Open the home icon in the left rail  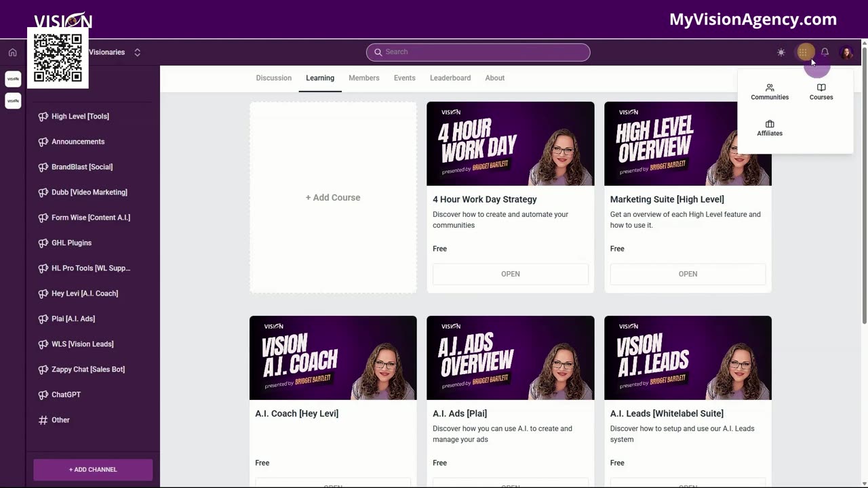point(12,52)
